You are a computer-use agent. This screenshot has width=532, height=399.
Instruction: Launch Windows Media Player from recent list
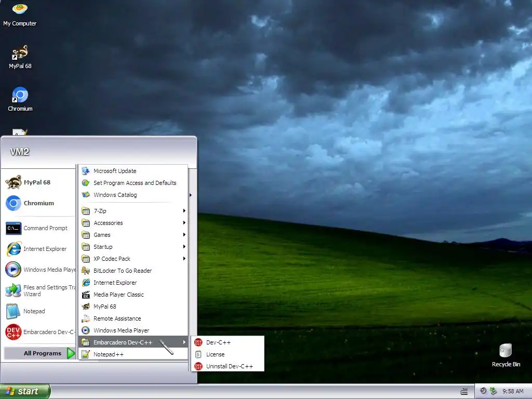(x=40, y=270)
